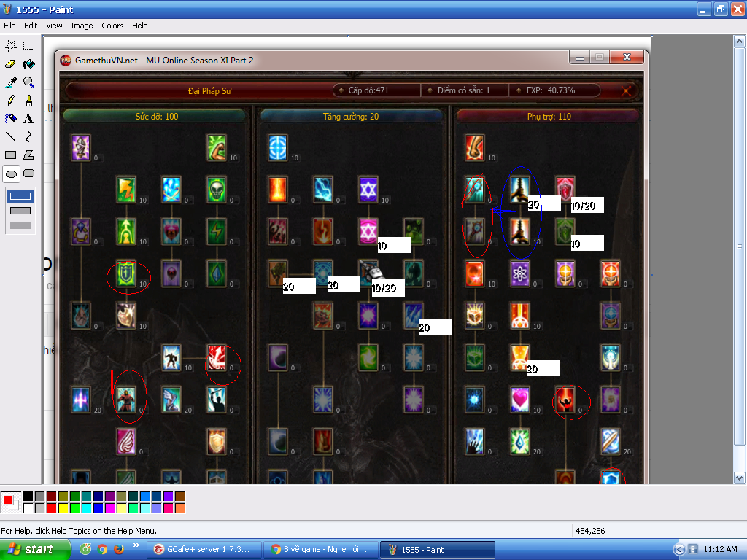Click the pink wing skill icon

pyautogui.click(x=126, y=441)
